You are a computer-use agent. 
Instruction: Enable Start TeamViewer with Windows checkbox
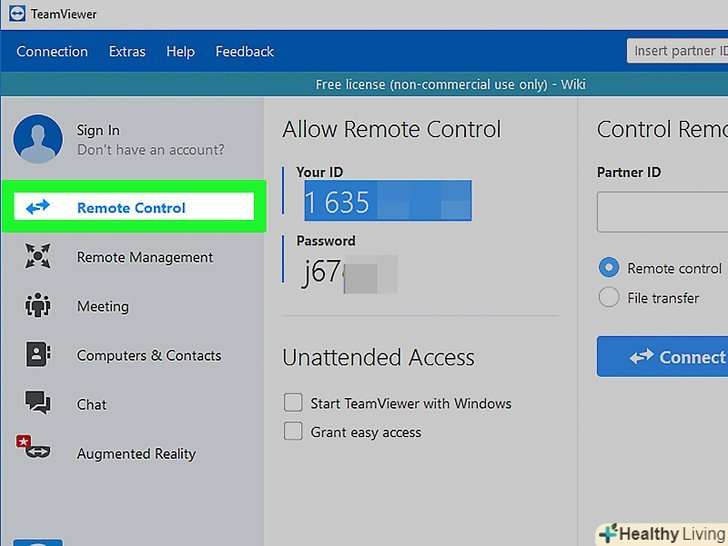[293, 403]
